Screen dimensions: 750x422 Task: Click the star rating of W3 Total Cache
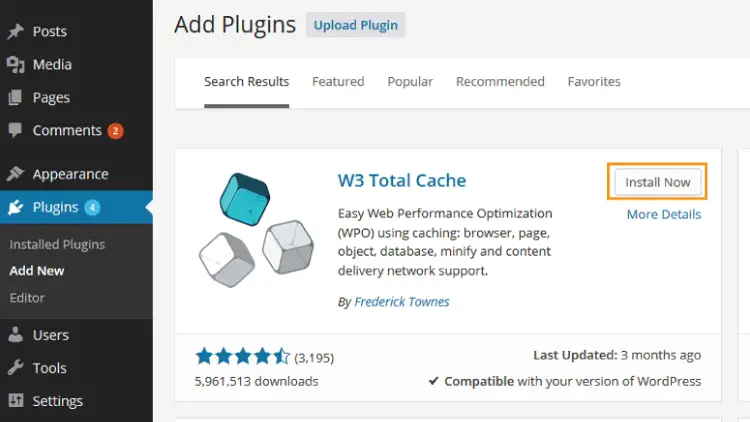tap(243, 356)
